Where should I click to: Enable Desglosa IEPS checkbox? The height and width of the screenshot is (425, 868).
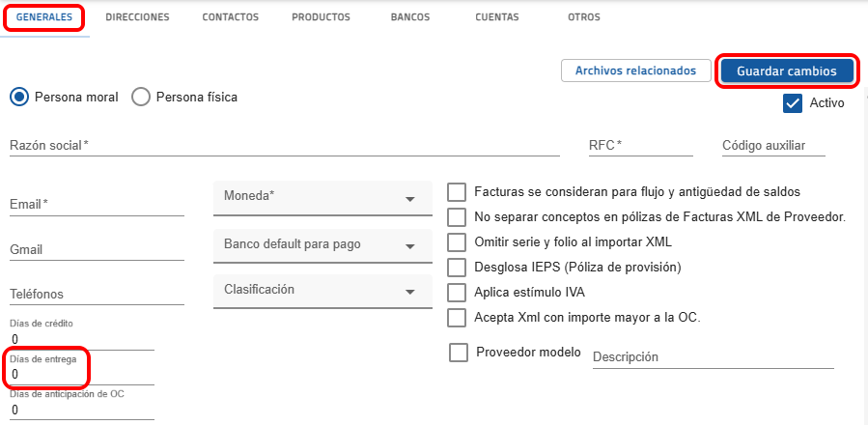click(x=458, y=267)
